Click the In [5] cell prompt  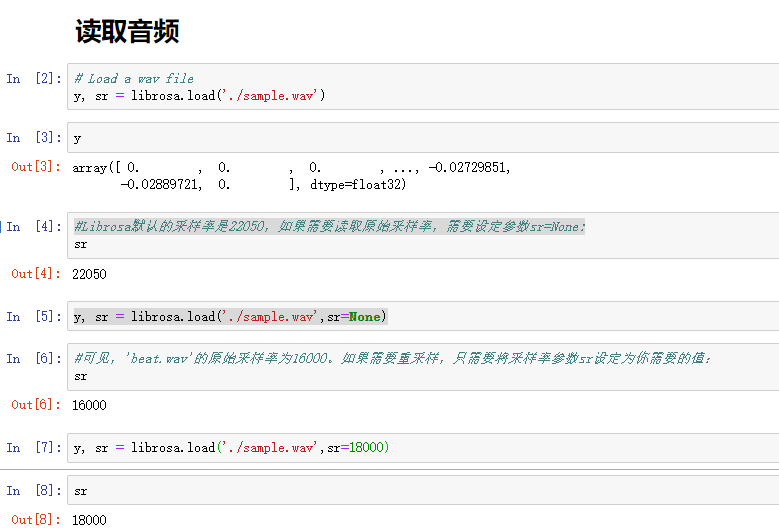point(34,316)
